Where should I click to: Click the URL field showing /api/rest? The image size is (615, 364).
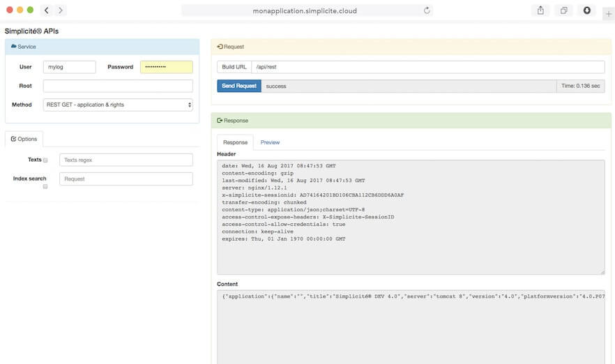tap(428, 67)
